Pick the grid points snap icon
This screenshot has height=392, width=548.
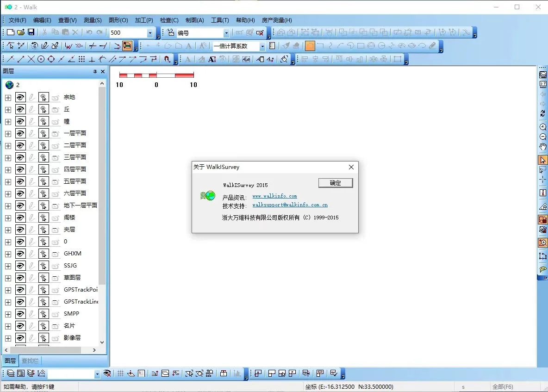[x=81, y=59]
